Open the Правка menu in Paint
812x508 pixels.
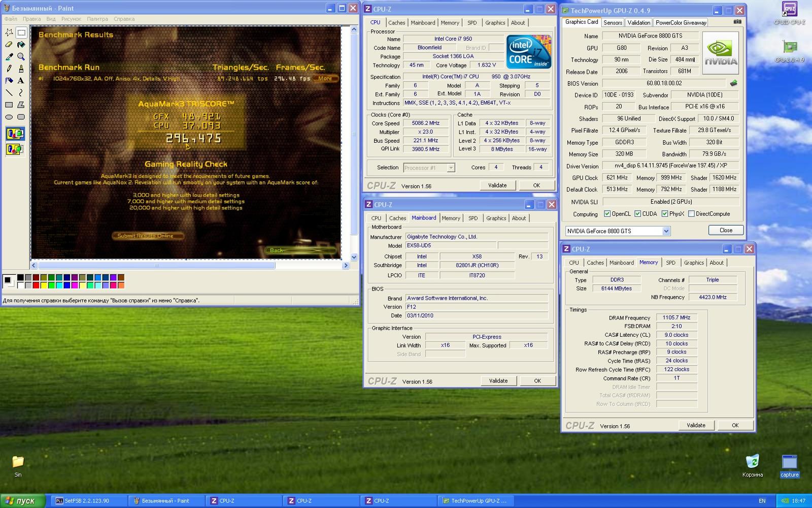(31, 19)
